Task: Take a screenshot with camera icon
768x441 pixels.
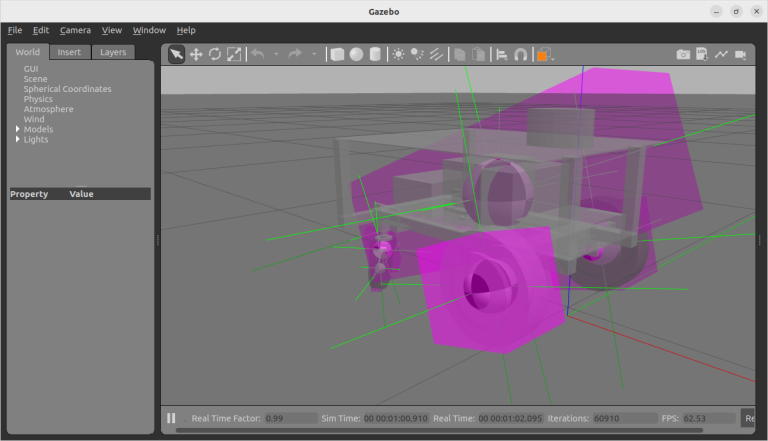Action: (x=683, y=54)
